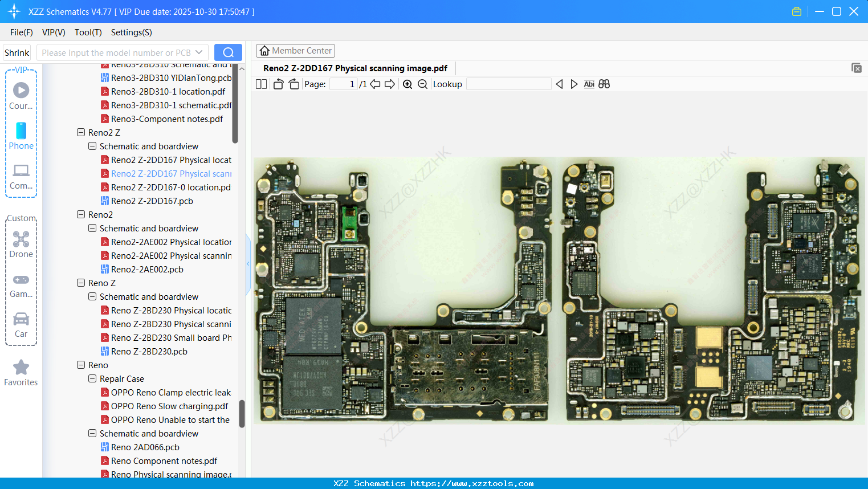Open the Favorites sidebar section
The height and width of the screenshot is (489, 868).
[x=21, y=373]
